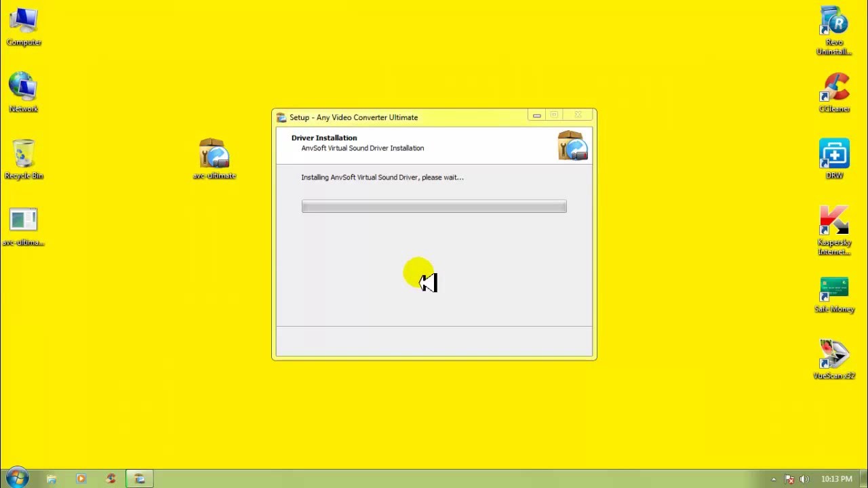Select the Safe Money shortcut
This screenshot has width=868, height=488.
coord(834,293)
